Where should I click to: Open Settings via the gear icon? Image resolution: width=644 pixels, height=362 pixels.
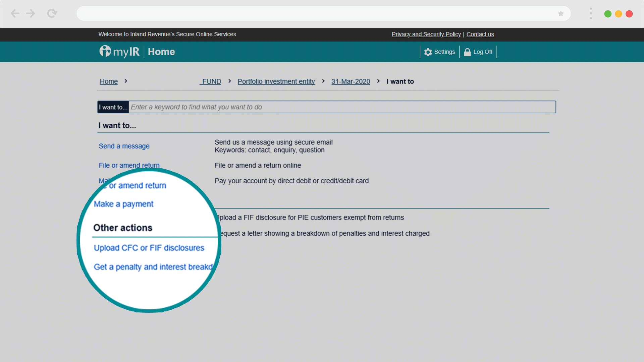[428, 52]
